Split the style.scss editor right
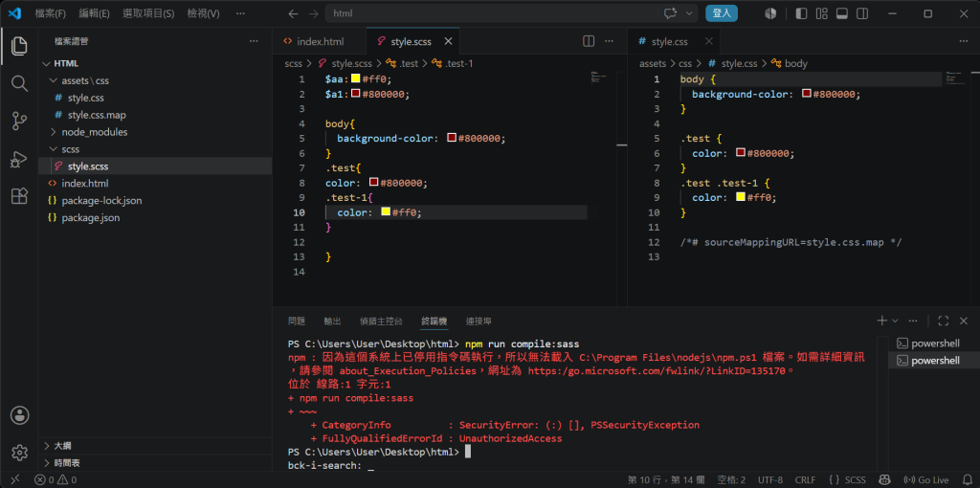This screenshot has width=980, height=488. (x=589, y=41)
